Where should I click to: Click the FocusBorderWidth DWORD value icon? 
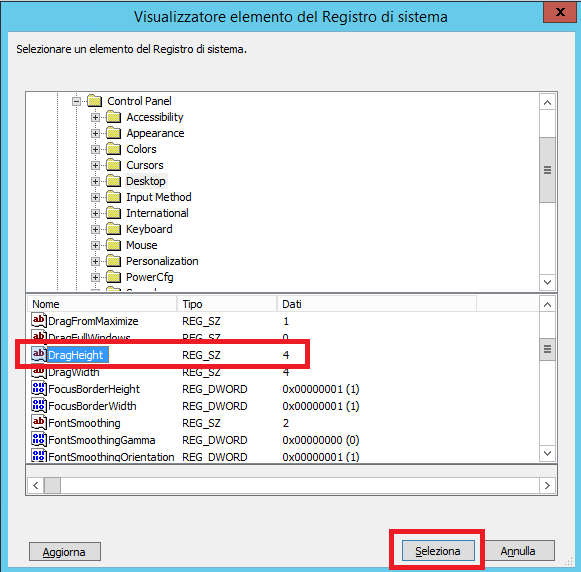tap(39, 406)
